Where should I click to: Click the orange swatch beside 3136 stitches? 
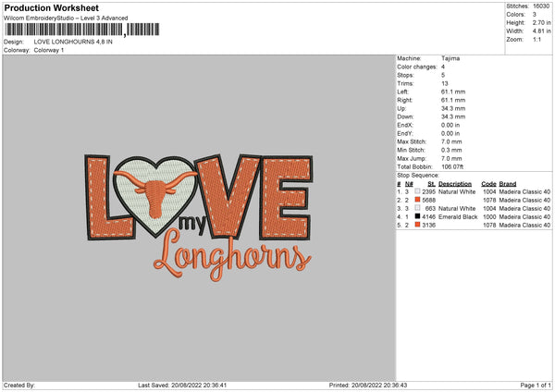tap(417, 225)
